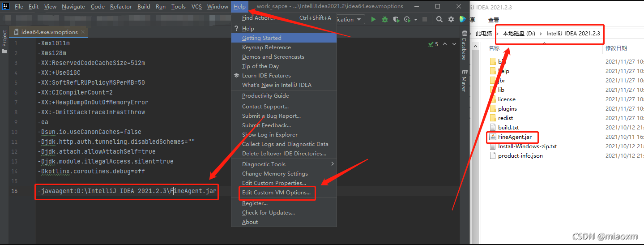The width and height of the screenshot is (644, 245).
Task: Open Keymap Reference from Help menu
Action: [284, 47]
